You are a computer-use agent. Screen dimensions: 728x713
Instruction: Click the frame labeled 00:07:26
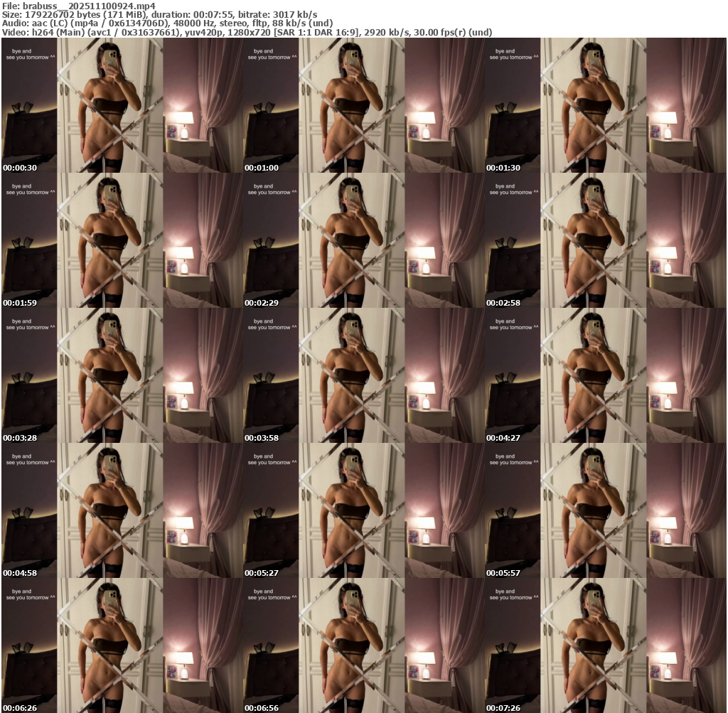tap(606, 645)
